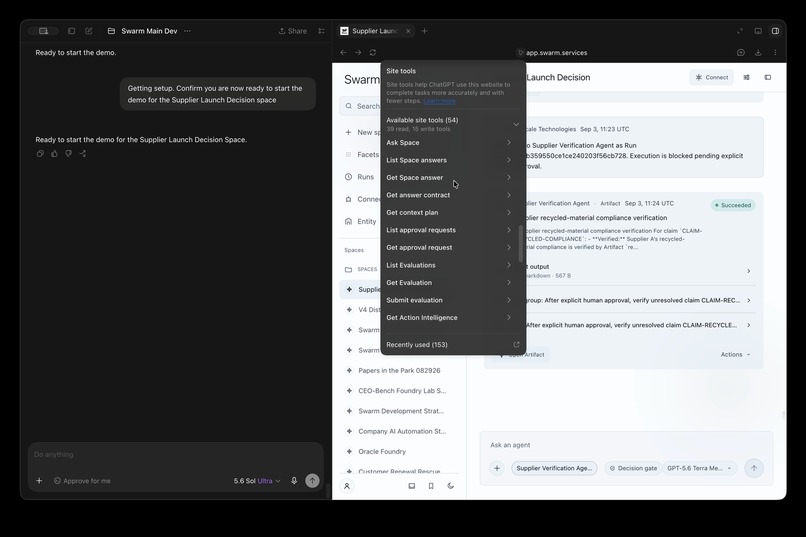Click the app.swarm.services address bar
This screenshot has height=537, width=806.
coord(556,52)
